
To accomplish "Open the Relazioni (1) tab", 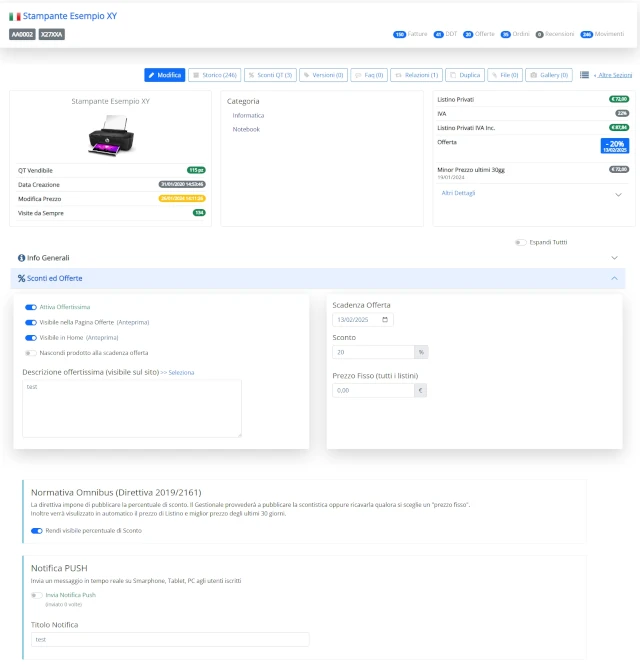I will 417,75.
